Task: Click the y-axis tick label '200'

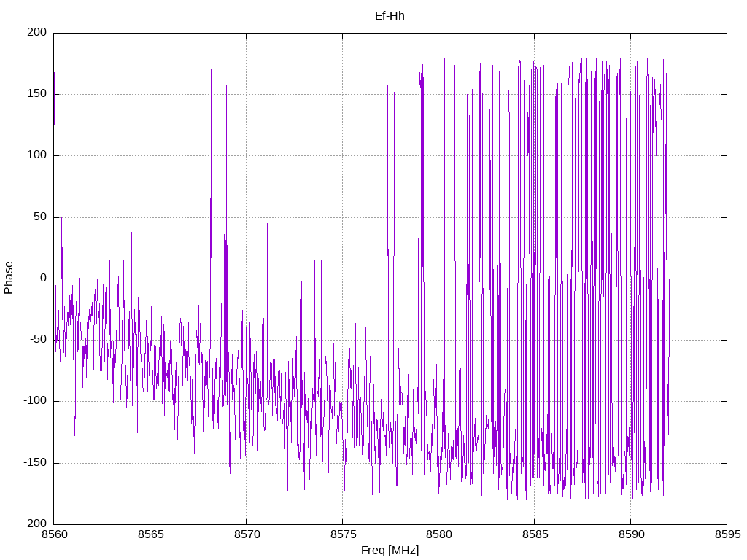Action: coord(37,32)
